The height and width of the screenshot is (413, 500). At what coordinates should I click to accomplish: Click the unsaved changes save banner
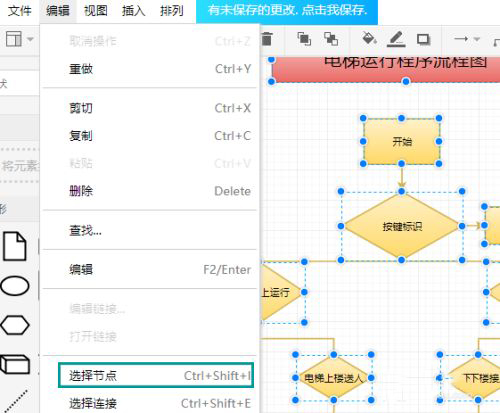point(287,11)
